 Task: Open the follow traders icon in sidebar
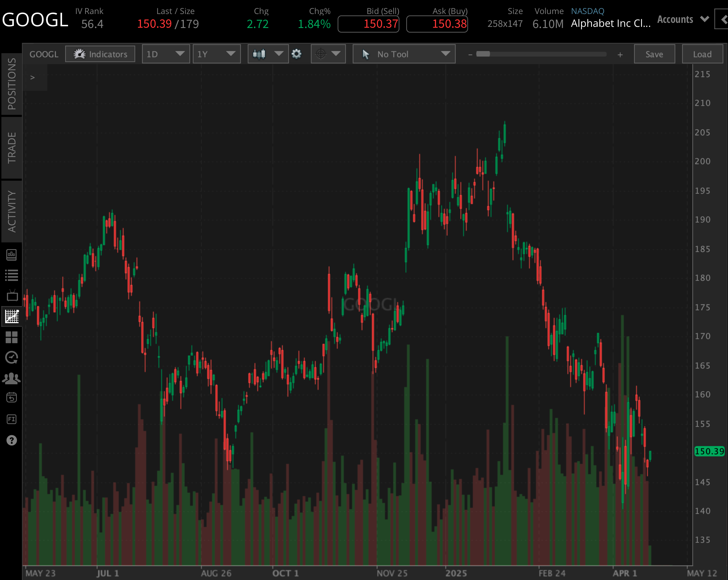click(x=12, y=378)
